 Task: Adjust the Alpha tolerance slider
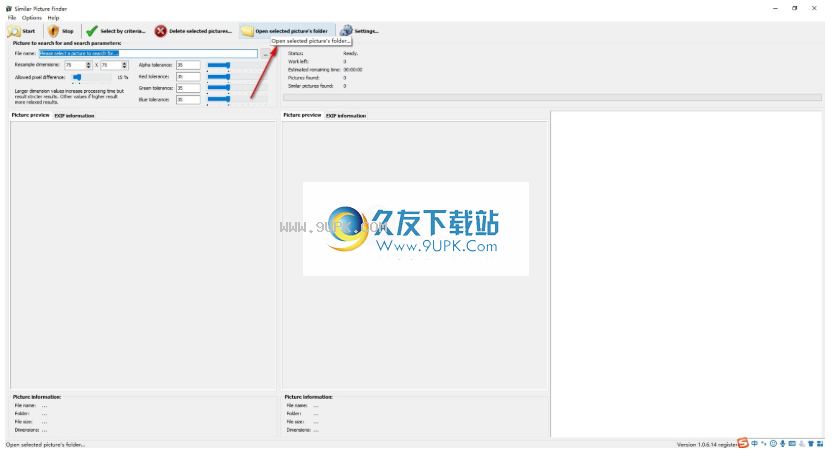click(237, 65)
